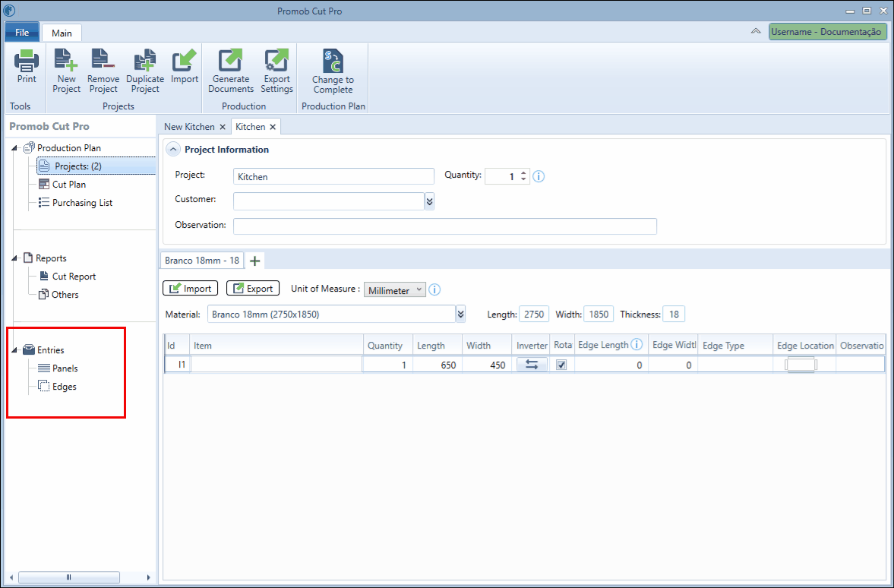Viewport: 894px width, 588px height.
Task: Collapse the Project Information section
Action: (172, 150)
